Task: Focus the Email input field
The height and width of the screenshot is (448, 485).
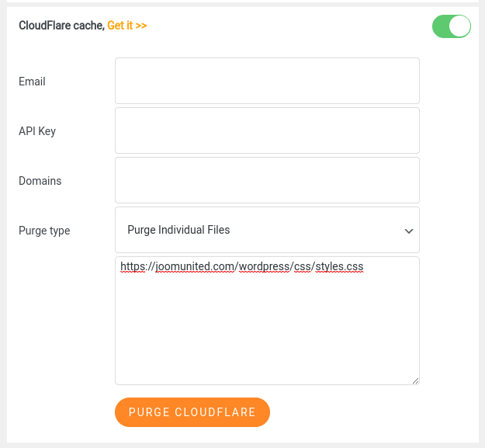Action: [x=267, y=81]
